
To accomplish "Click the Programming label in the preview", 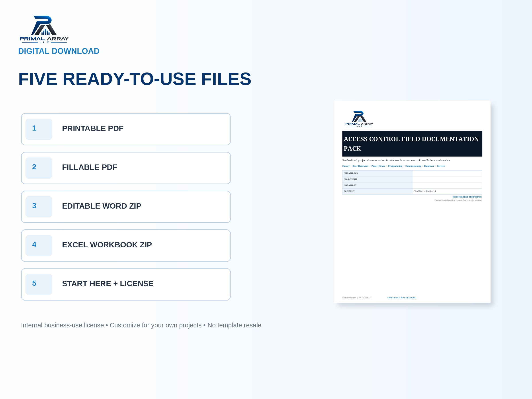I will pyautogui.click(x=395, y=166).
